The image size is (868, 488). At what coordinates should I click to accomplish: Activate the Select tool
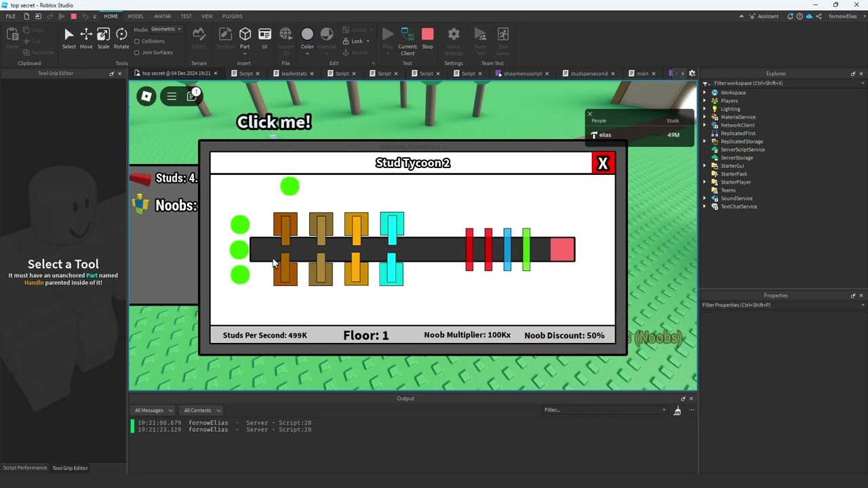pos(68,38)
